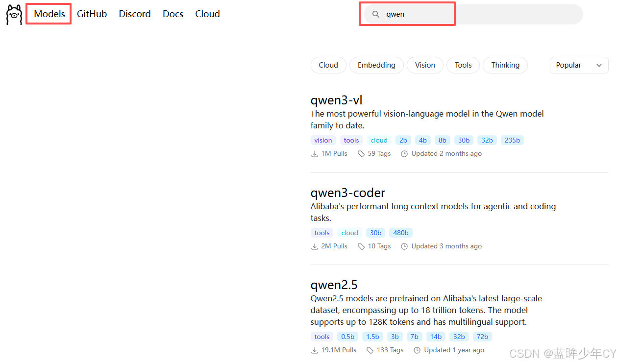Click the search magnifier icon
Image resolution: width=618 pixels, height=364 pixels.
(x=376, y=14)
